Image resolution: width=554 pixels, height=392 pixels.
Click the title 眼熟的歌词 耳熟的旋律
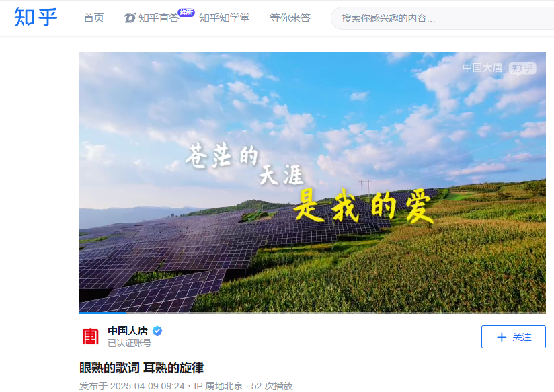[141, 368]
